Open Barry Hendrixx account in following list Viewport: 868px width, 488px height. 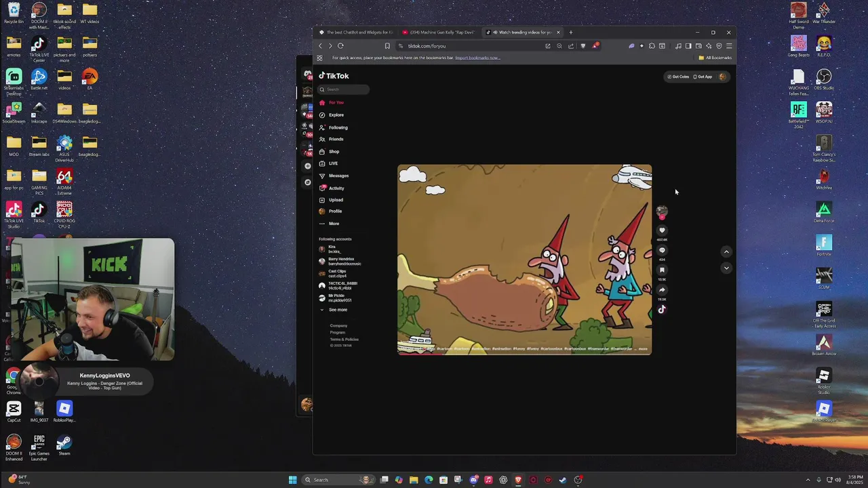[x=340, y=261]
